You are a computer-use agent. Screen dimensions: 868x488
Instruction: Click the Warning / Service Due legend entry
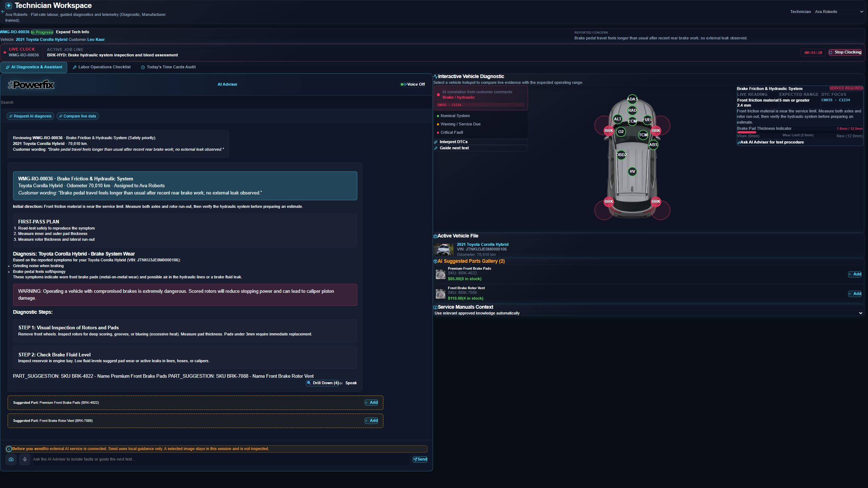tap(459, 124)
